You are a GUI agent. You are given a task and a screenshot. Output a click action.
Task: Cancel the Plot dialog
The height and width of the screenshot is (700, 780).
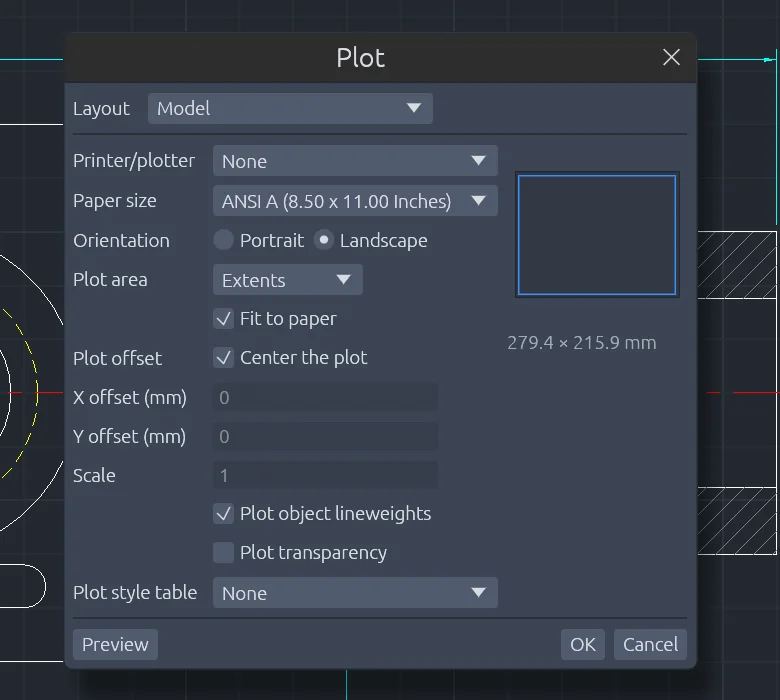coord(650,644)
